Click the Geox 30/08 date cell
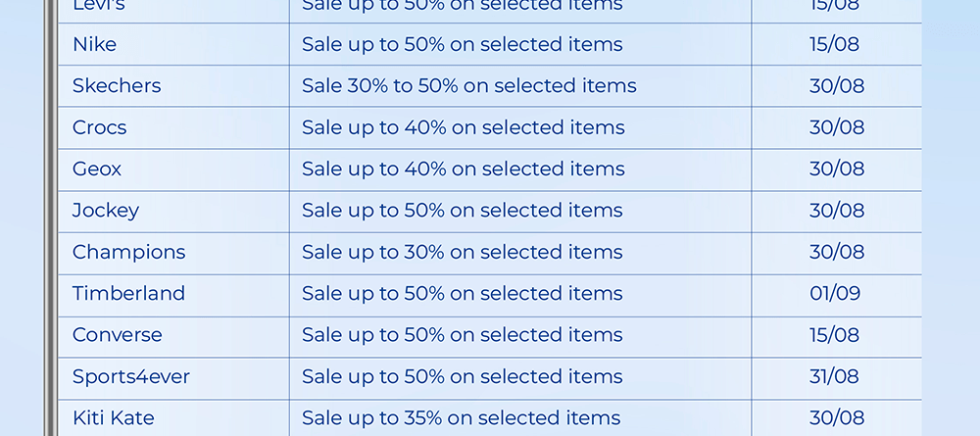 (x=837, y=169)
